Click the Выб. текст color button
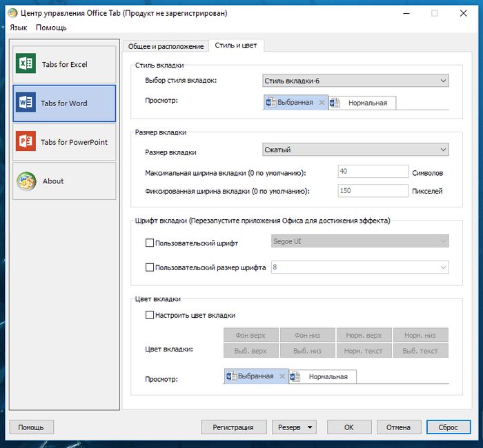The height and width of the screenshot is (448, 483). 420,350
